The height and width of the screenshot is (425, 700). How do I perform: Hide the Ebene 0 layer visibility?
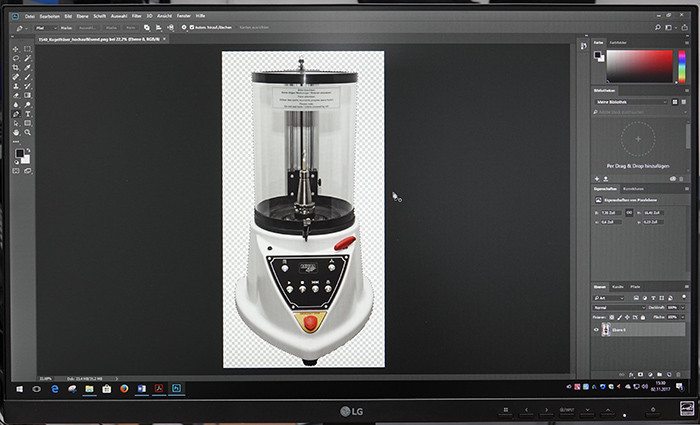click(597, 331)
